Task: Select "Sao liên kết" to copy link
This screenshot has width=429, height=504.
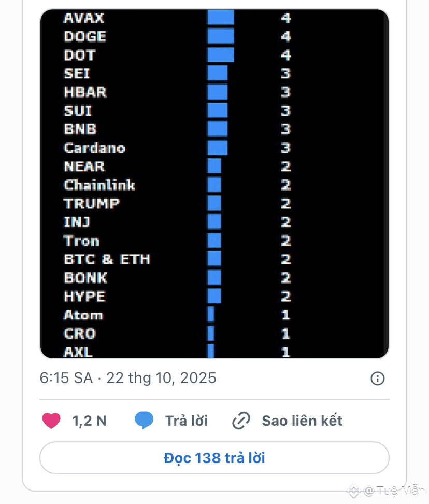Action: point(302,421)
